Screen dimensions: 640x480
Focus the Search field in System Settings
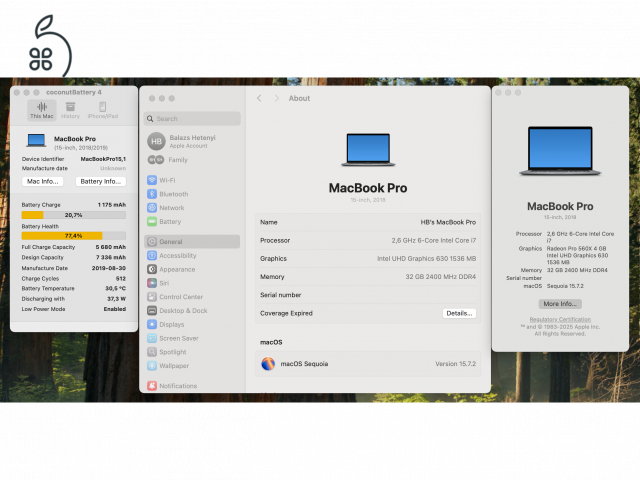[192, 119]
